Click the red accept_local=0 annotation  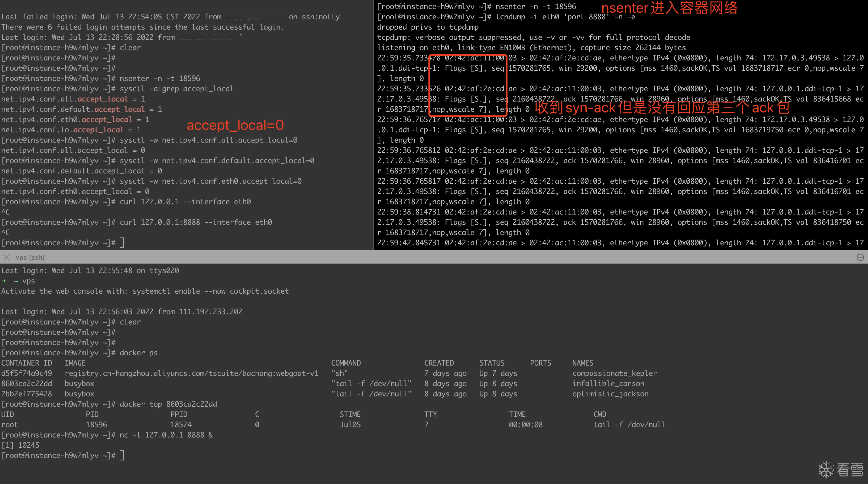[x=235, y=125]
